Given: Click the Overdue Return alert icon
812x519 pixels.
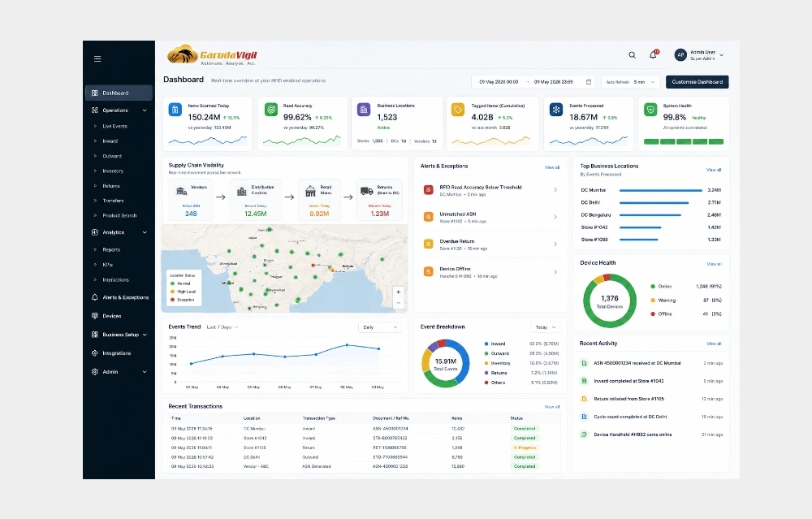Looking at the screenshot, I should tap(428, 244).
